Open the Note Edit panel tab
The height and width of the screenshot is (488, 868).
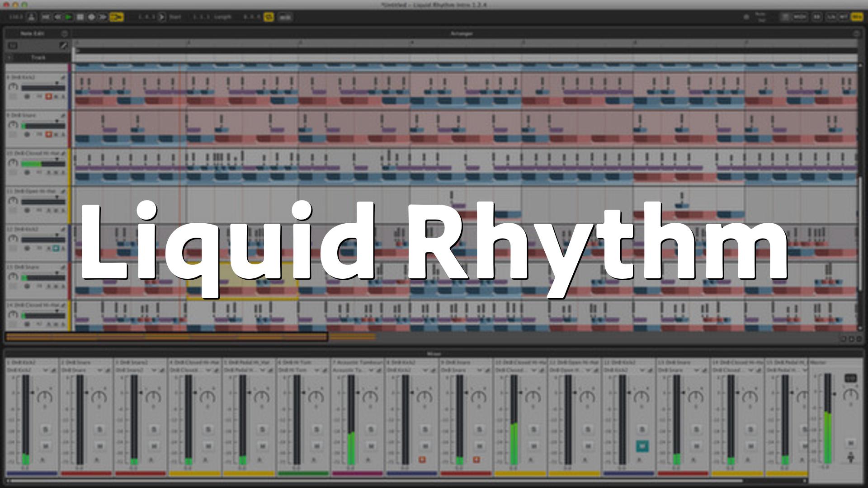(32, 33)
